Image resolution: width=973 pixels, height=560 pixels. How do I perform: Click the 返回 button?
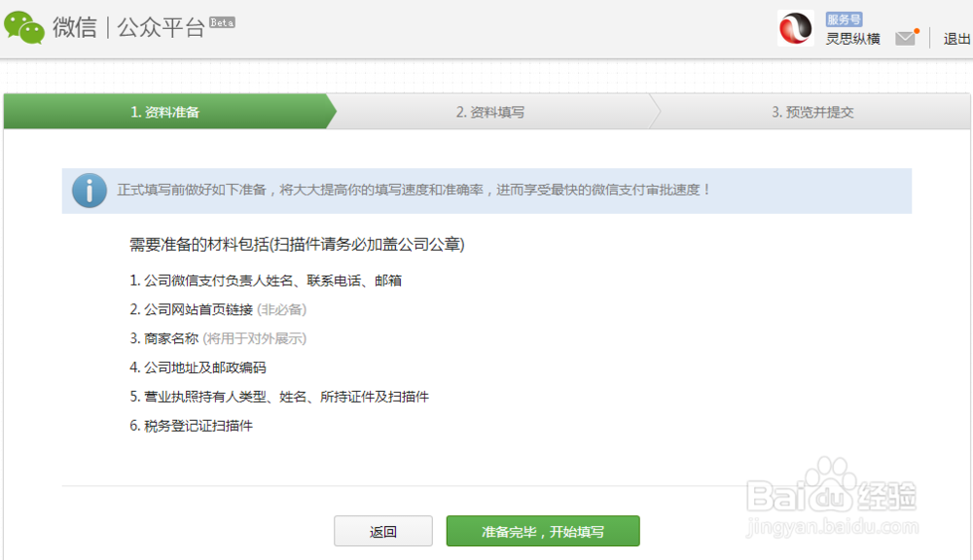click(382, 531)
